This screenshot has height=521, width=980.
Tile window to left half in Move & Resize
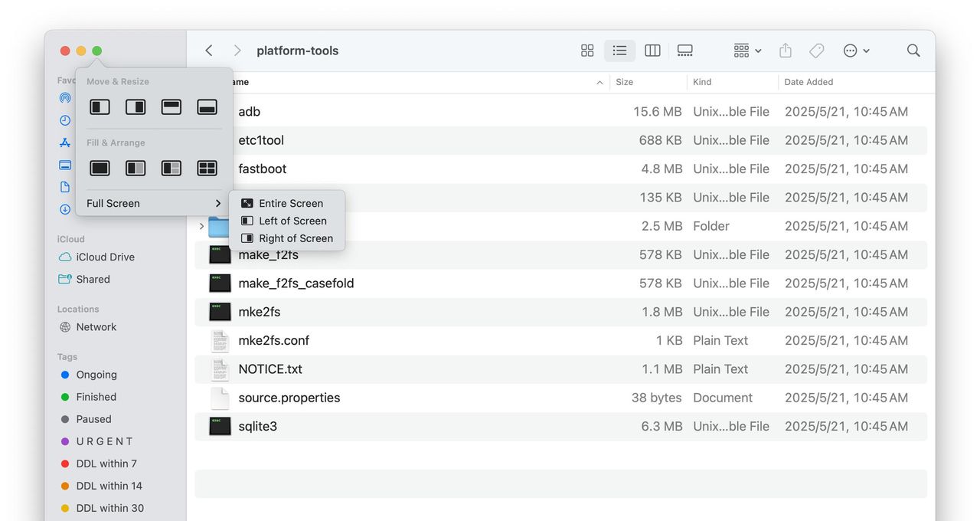[100, 107]
